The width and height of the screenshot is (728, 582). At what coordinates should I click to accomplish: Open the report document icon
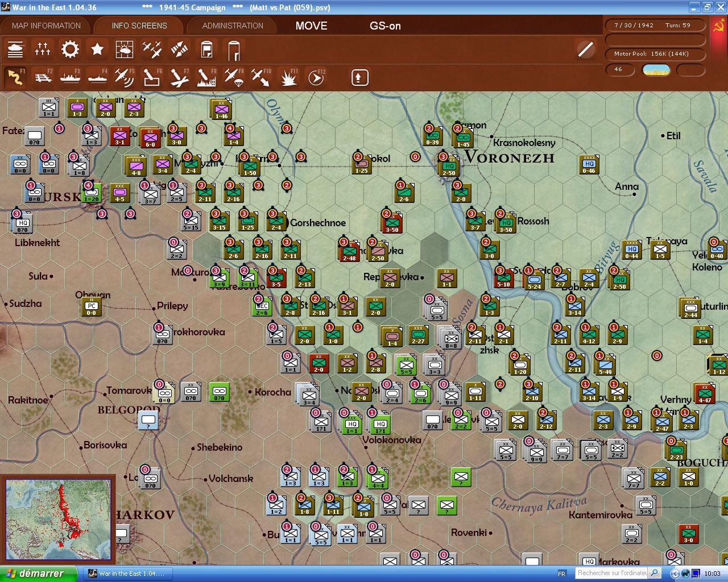(206, 50)
